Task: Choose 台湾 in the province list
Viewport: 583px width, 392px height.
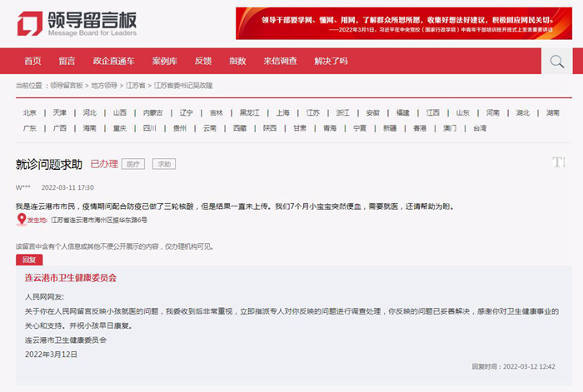Action: [x=480, y=128]
